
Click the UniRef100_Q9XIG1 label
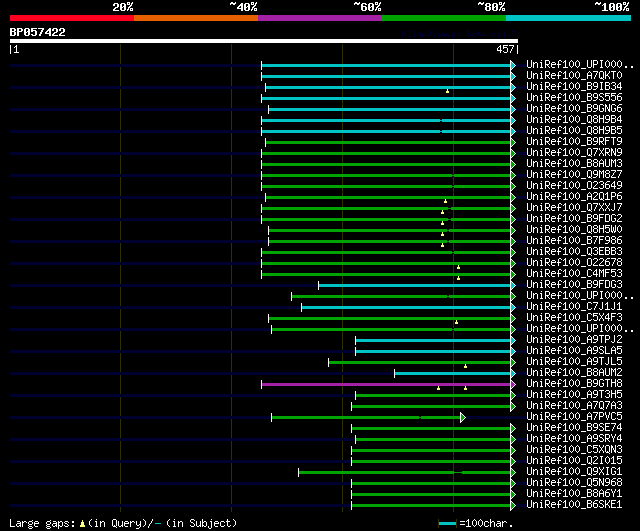coord(574,472)
